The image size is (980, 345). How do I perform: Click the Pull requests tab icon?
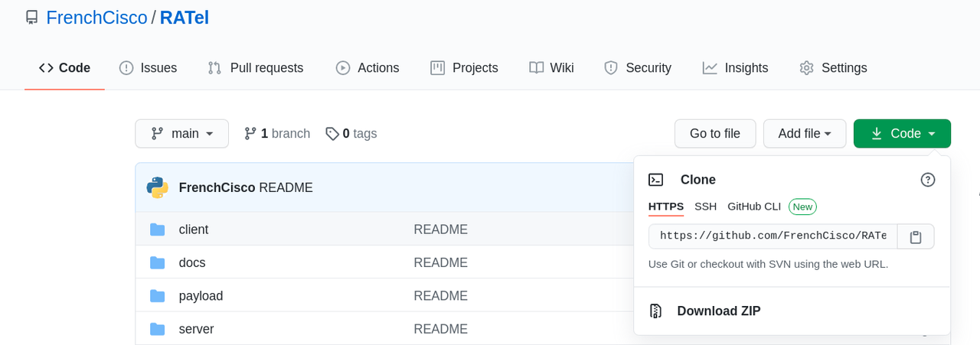click(214, 68)
